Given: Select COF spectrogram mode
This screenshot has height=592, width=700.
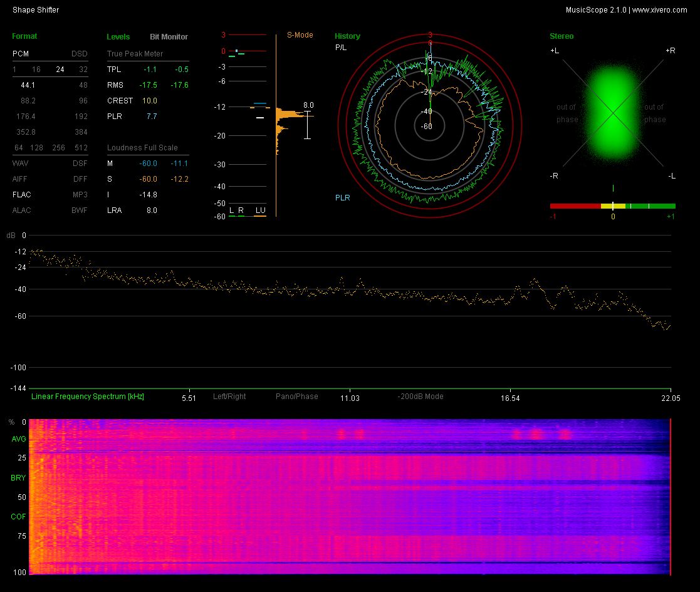Looking at the screenshot, I should [19, 517].
